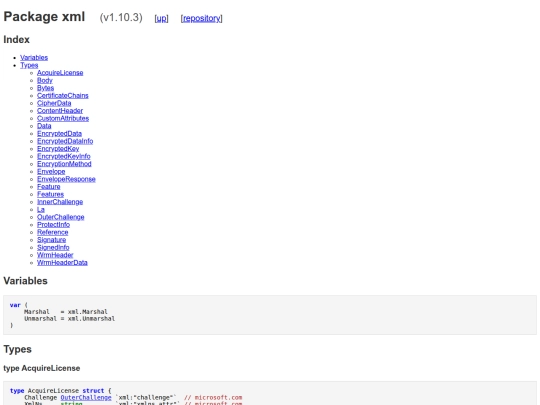Jump to Variables in the index
Screen dimensions: 540x405
tap(34, 58)
